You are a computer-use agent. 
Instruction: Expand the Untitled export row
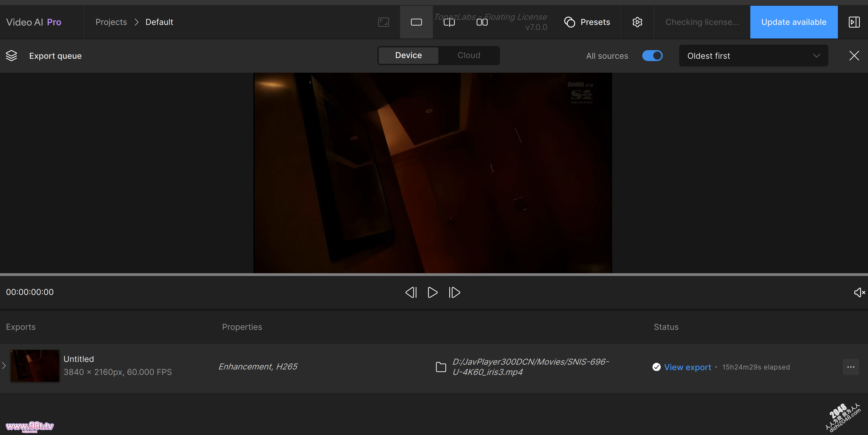(4, 366)
